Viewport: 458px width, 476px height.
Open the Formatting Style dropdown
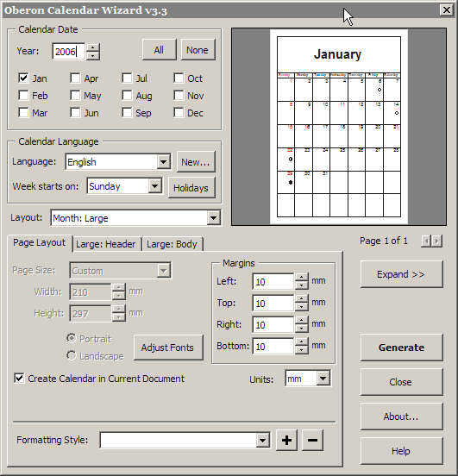point(262,440)
